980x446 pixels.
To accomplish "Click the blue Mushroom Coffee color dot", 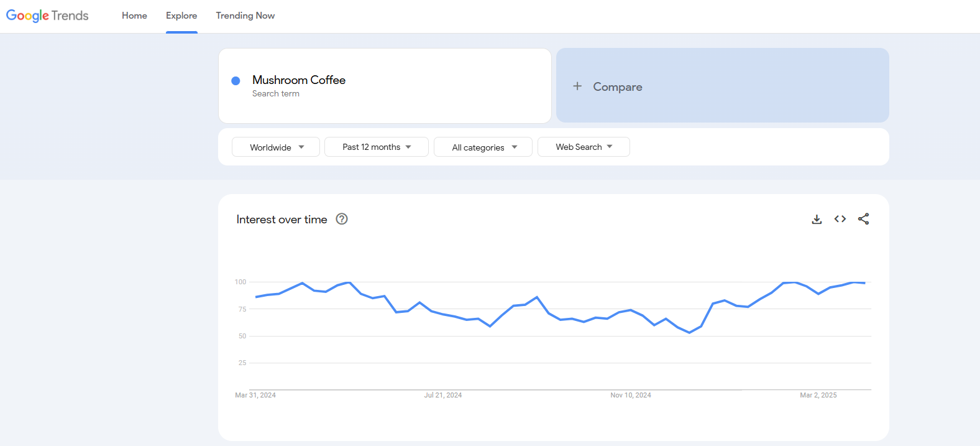I will tap(236, 81).
